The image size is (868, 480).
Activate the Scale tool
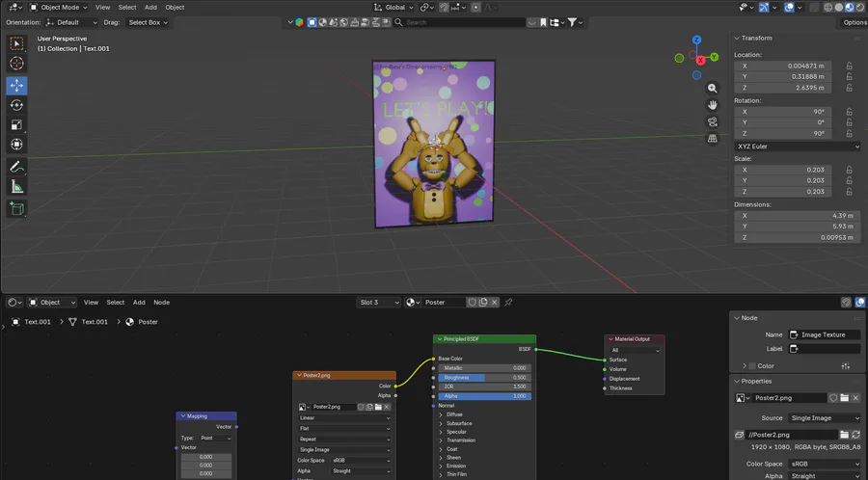coord(16,125)
